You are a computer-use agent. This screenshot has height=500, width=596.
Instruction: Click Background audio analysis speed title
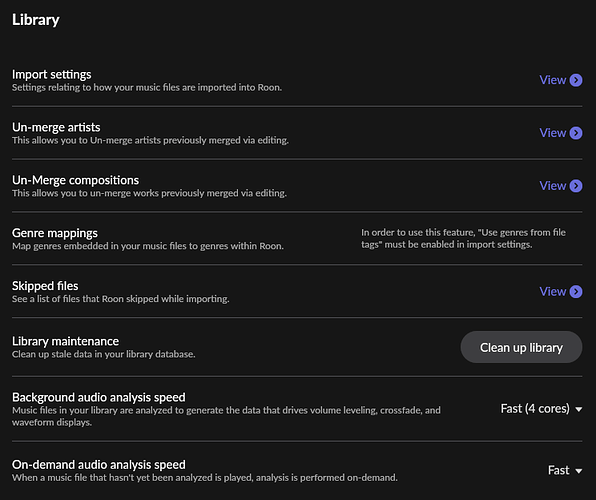[99, 397]
